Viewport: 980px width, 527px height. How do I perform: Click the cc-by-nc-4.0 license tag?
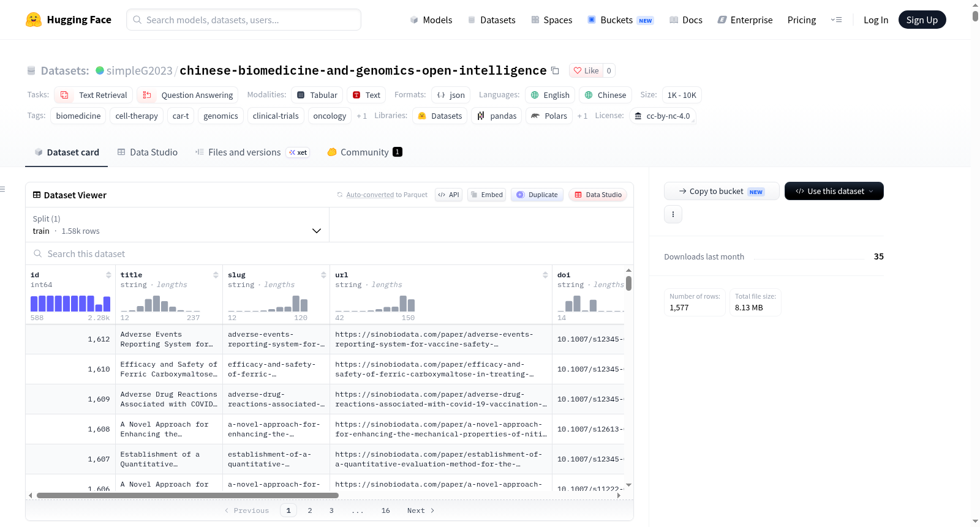[662, 116]
